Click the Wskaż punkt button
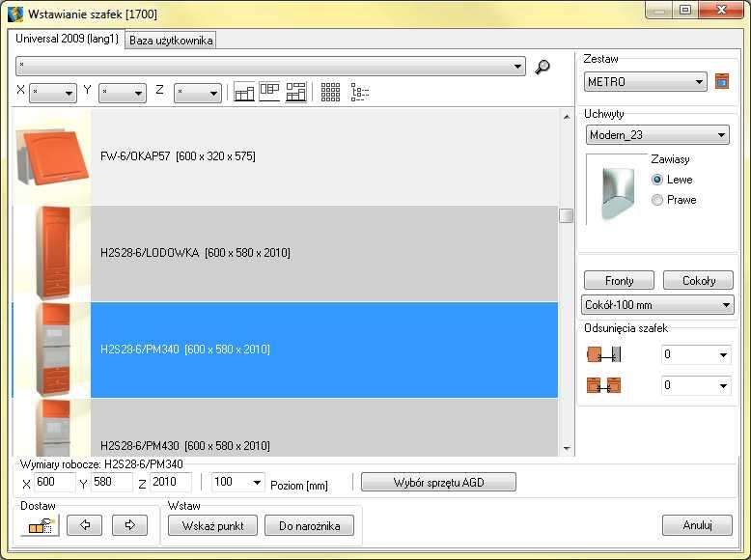This screenshot has height=560, width=751. (x=212, y=525)
